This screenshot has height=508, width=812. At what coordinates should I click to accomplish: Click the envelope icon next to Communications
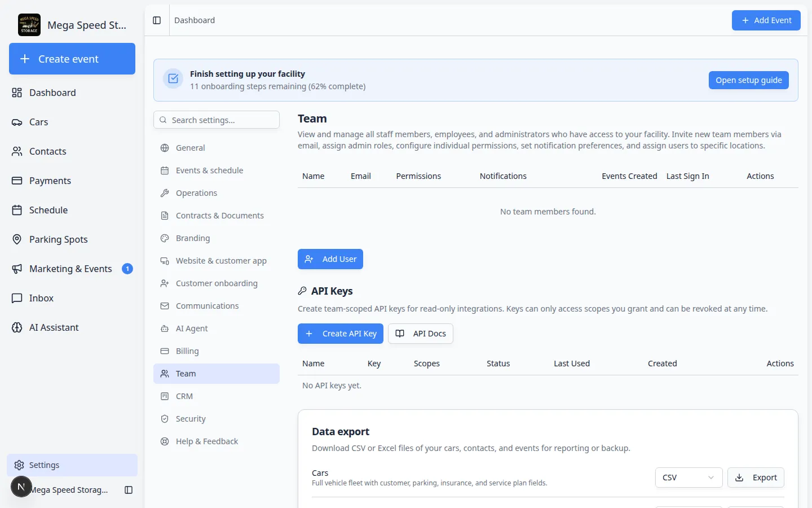(x=165, y=306)
